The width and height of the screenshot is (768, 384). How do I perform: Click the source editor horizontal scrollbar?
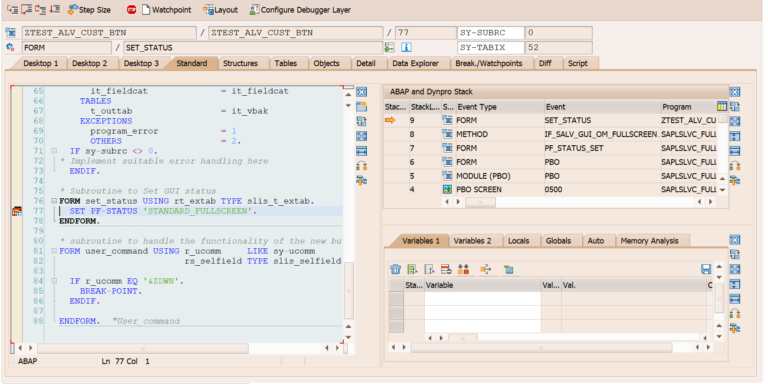[x=143, y=348]
